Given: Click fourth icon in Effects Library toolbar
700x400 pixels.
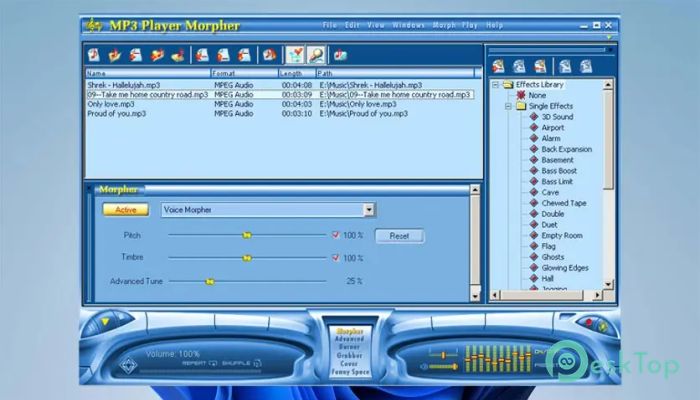Looking at the screenshot, I should [565, 67].
